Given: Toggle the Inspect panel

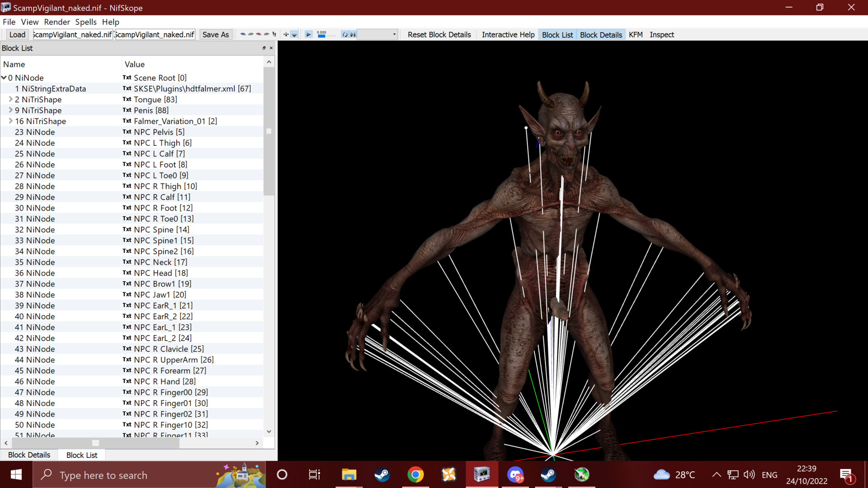Looking at the screenshot, I should tap(661, 34).
